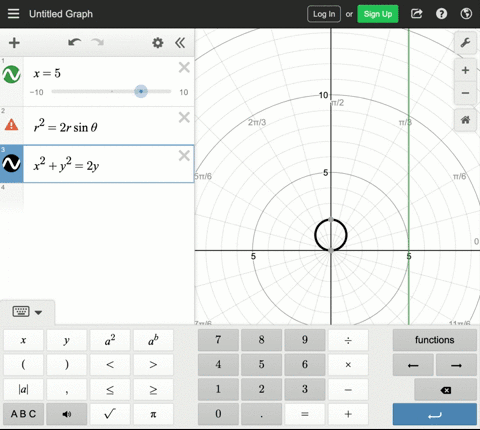Viewport: 480px width, 430px height.
Task: Open graph settings wrench
Action: tap(465, 43)
